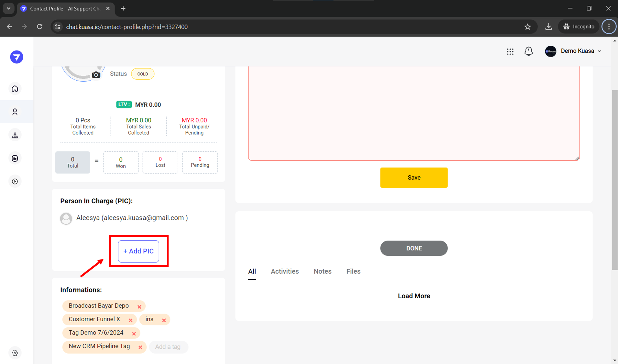Click the play circle sidebar icon
This screenshot has width=618, height=364.
[x=15, y=182]
